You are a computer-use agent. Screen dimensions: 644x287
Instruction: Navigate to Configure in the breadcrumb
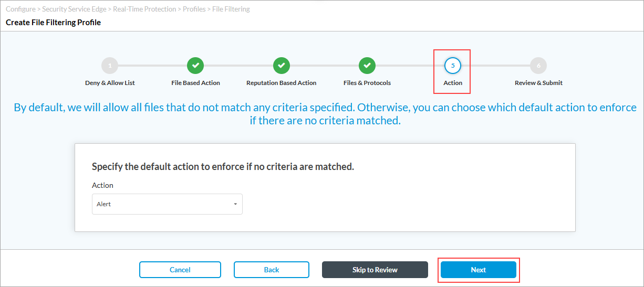coord(20,9)
